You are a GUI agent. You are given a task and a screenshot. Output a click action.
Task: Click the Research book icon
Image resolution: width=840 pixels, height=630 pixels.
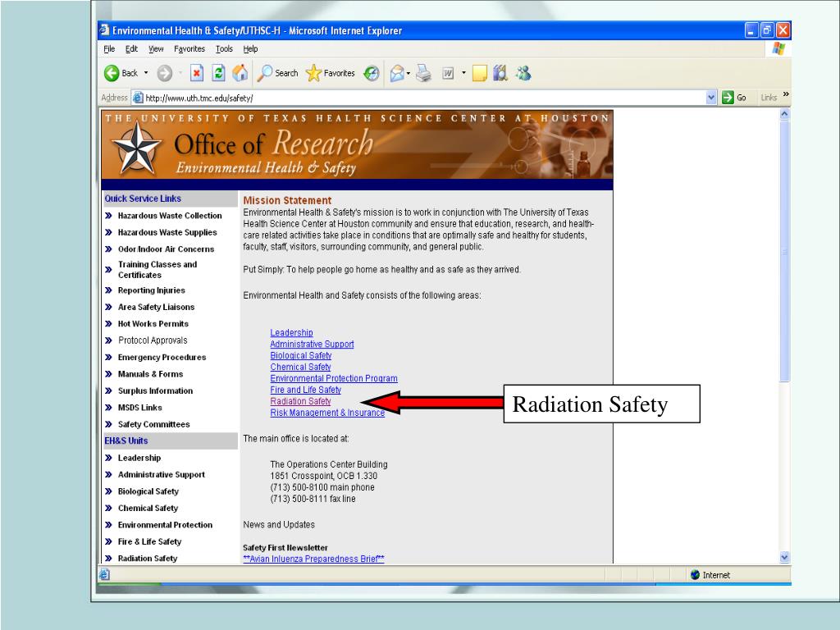pos(500,73)
